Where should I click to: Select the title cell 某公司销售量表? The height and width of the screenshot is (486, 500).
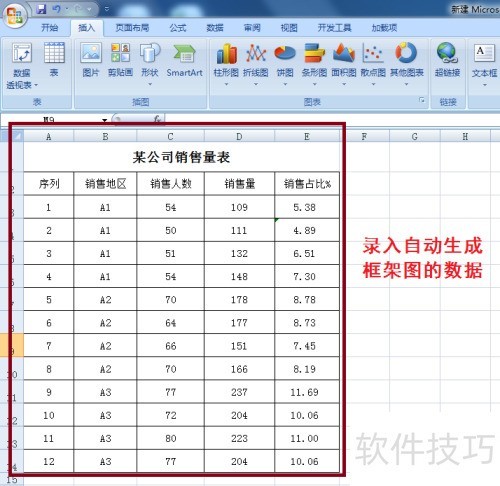click(x=182, y=157)
